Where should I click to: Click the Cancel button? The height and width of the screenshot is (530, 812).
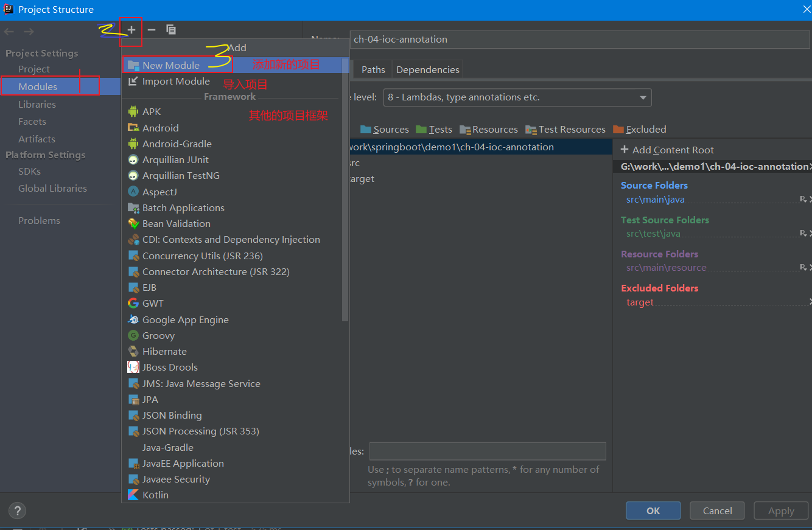[717, 511]
